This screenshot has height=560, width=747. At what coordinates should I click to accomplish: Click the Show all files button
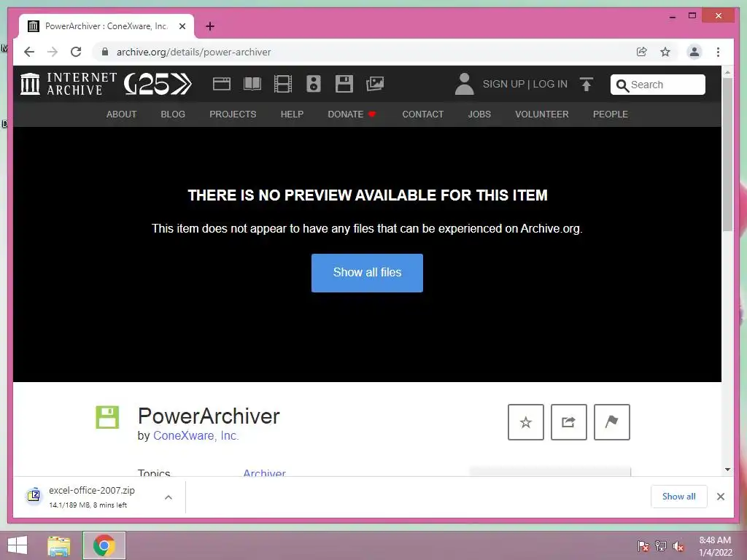368,273
